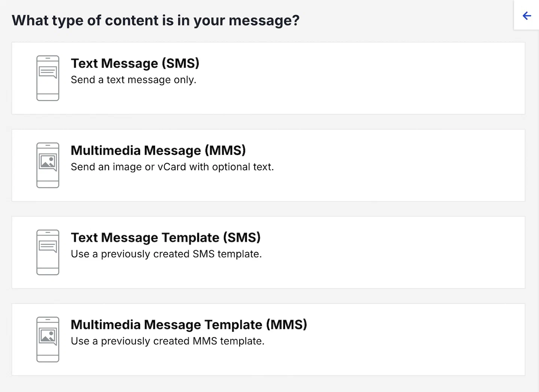The image size is (539, 392).
Task: Click the Multimedia Message (MMS) heading
Action: click(x=158, y=151)
